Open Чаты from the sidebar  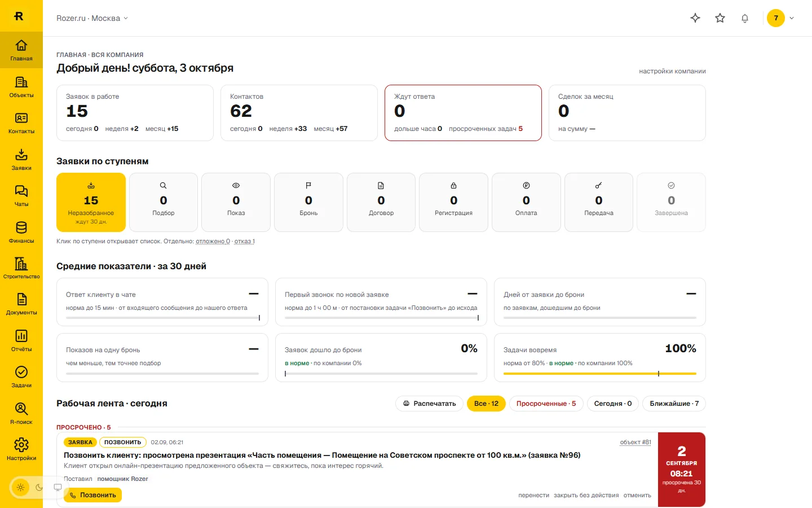click(x=21, y=196)
